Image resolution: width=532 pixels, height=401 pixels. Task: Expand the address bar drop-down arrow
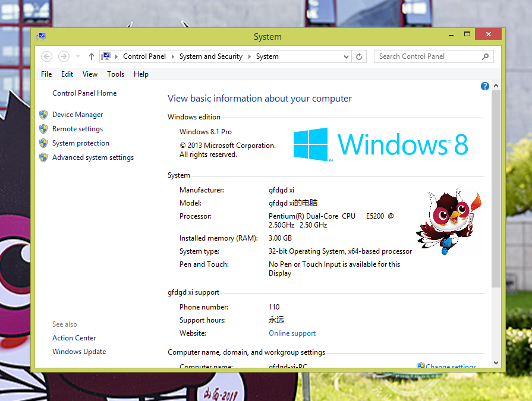coord(345,56)
